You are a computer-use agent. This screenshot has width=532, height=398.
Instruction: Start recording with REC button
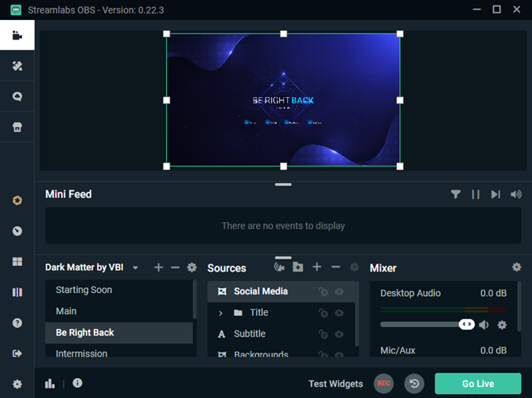click(383, 384)
